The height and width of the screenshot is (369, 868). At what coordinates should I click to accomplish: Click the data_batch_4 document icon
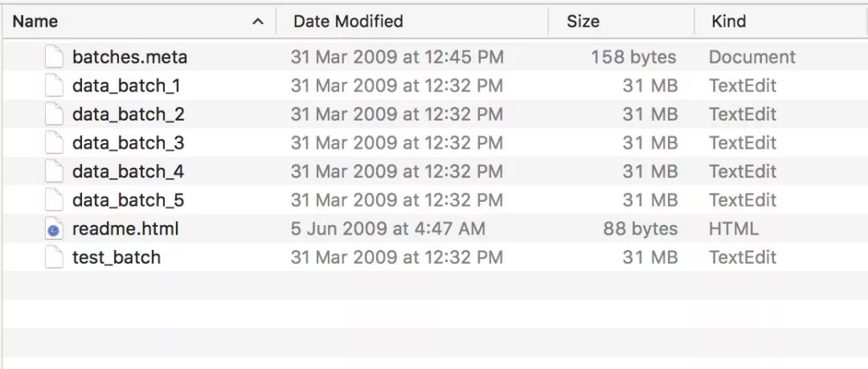point(54,171)
